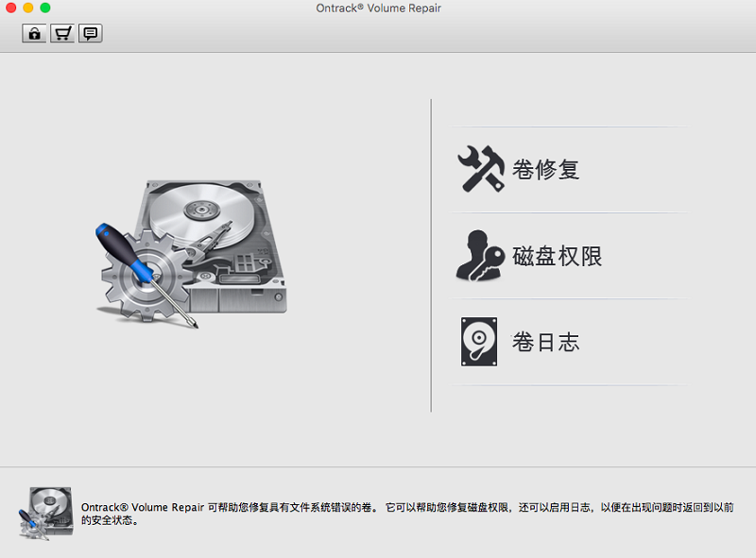Close the window with the red button
756x558 pixels.
(11, 8)
